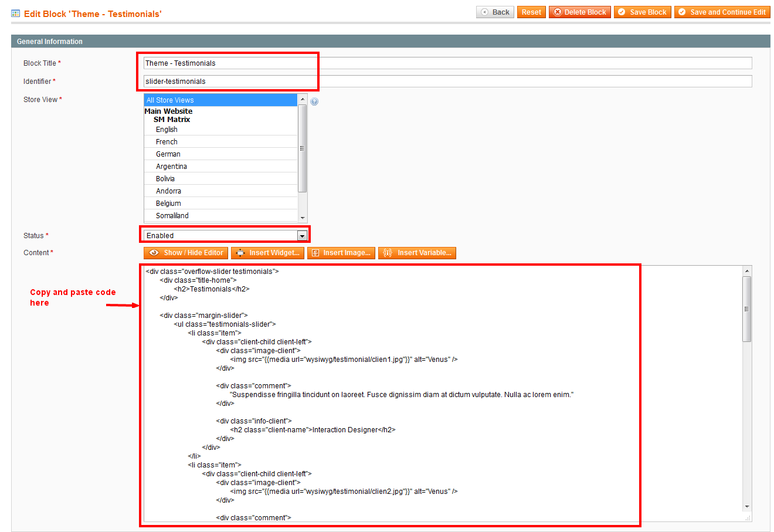This screenshot has width=774, height=532.
Task: Click store view list scroll-down arrow
Action: pyautogui.click(x=303, y=218)
